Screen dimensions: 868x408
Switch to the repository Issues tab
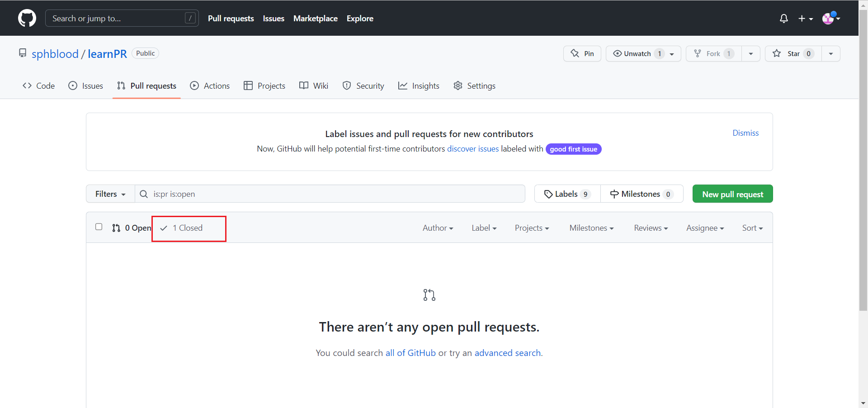coord(86,85)
